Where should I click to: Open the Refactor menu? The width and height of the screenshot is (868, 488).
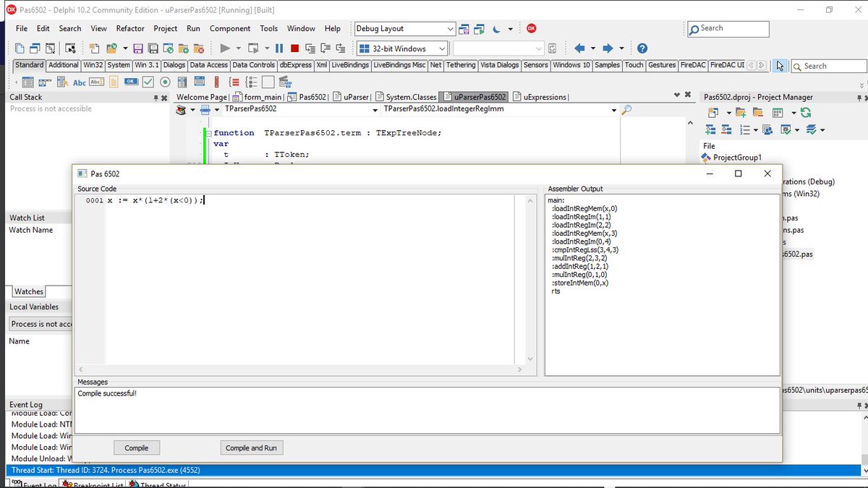(x=130, y=28)
